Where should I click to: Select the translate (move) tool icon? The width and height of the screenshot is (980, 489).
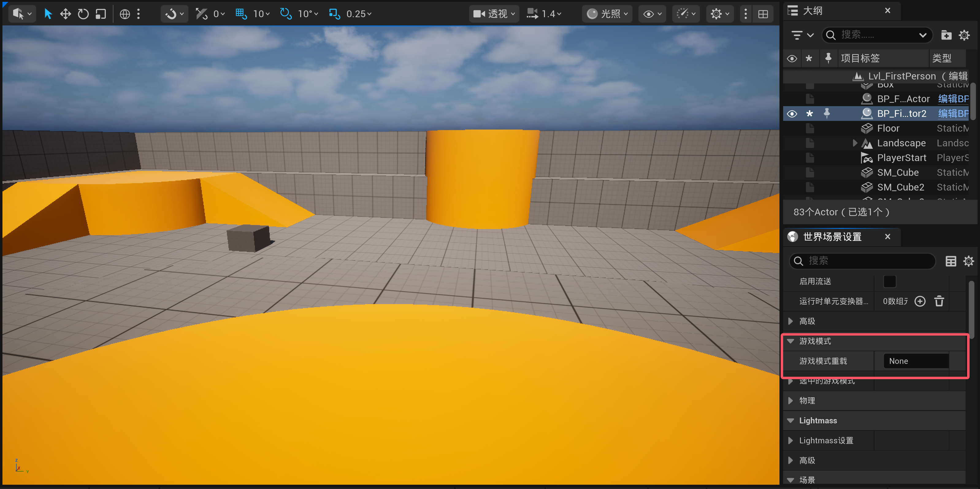point(65,14)
